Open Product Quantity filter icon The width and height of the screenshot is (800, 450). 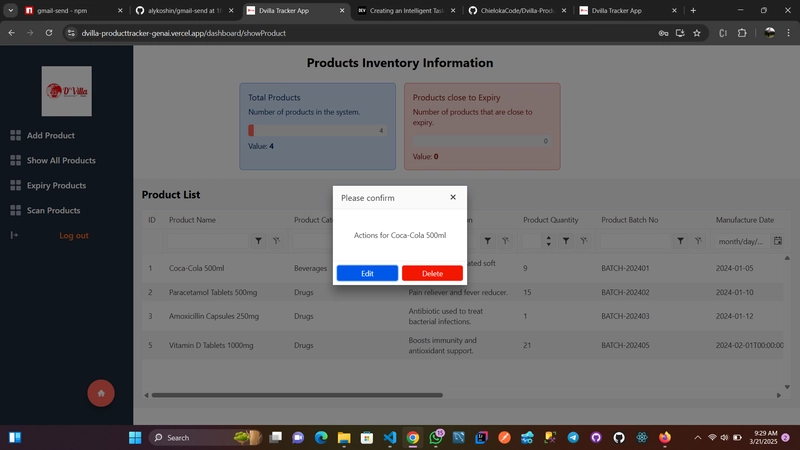(566, 241)
